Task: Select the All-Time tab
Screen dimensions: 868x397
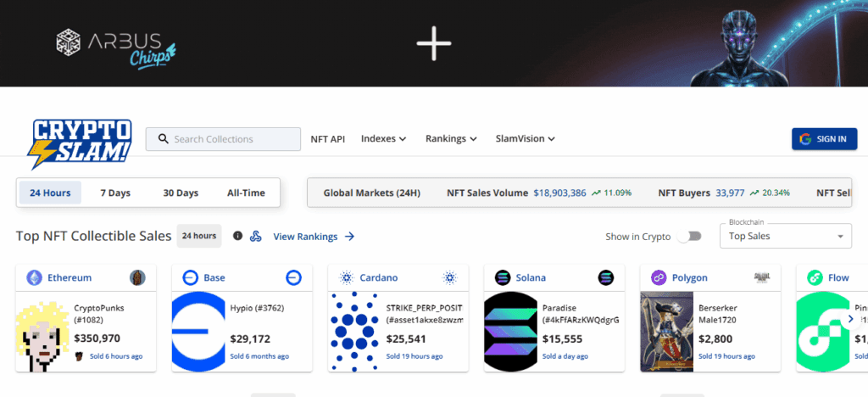Action: click(x=246, y=193)
